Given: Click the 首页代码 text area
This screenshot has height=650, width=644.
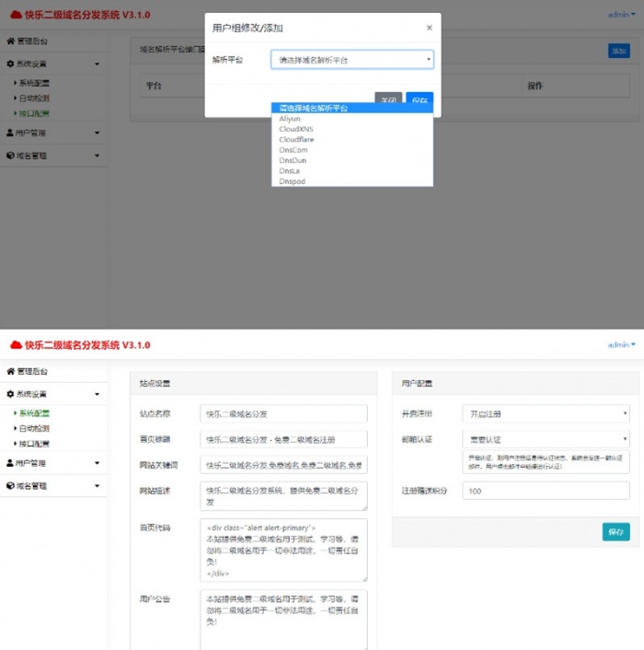Looking at the screenshot, I should pos(283,550).
